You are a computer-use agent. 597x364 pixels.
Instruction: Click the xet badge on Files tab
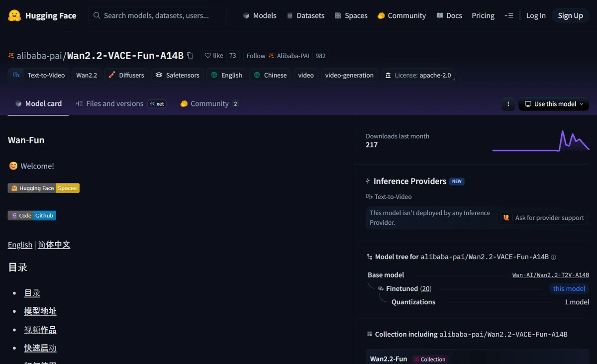[x=157, y=104]
